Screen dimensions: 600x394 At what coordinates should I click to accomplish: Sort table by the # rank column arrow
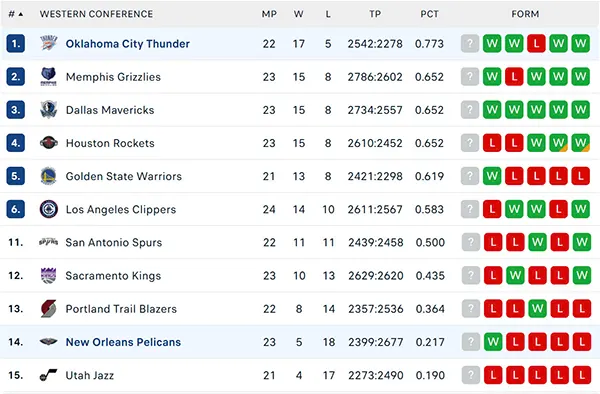tap(21, 14)
